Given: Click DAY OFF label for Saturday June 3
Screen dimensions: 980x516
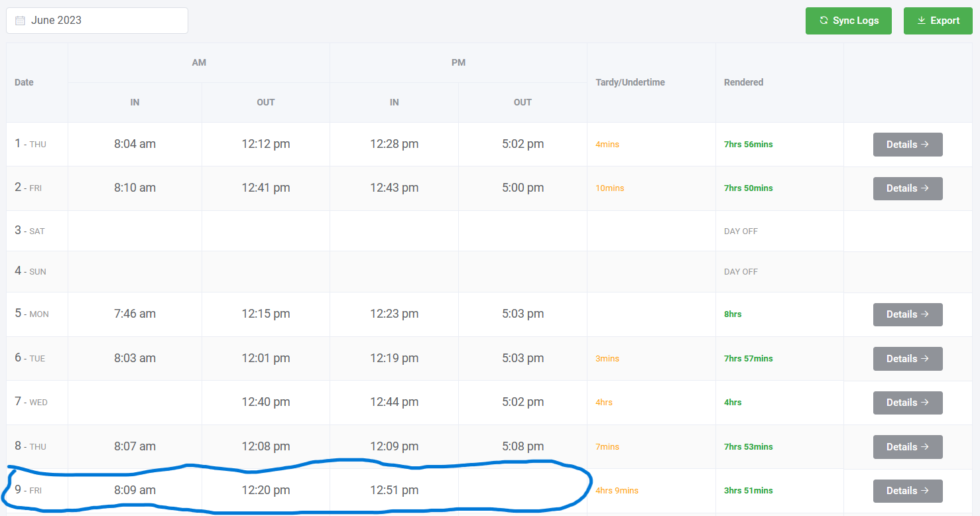Looking at the screenshot, I should (741, 231).
